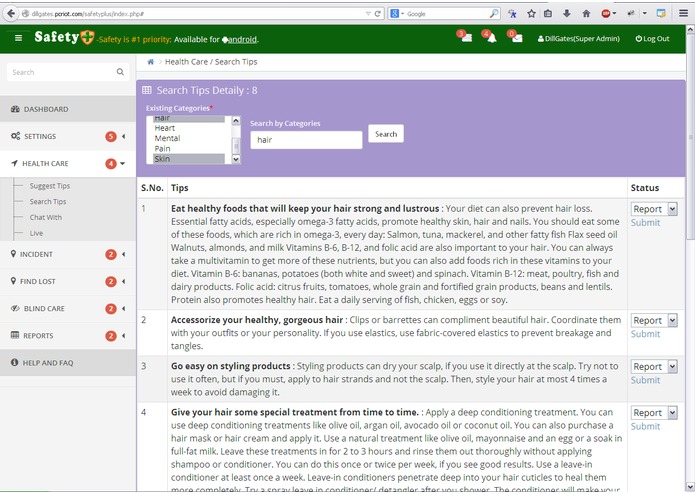This screenshot has height=494, width=695.
Task: Bookmark this page with the star icon
Action: 531,14
